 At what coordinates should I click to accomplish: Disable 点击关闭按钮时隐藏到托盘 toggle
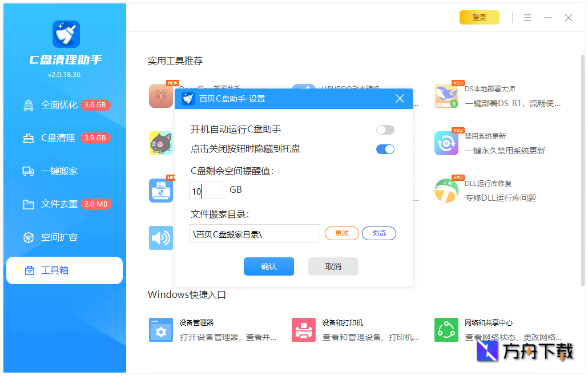385,148
